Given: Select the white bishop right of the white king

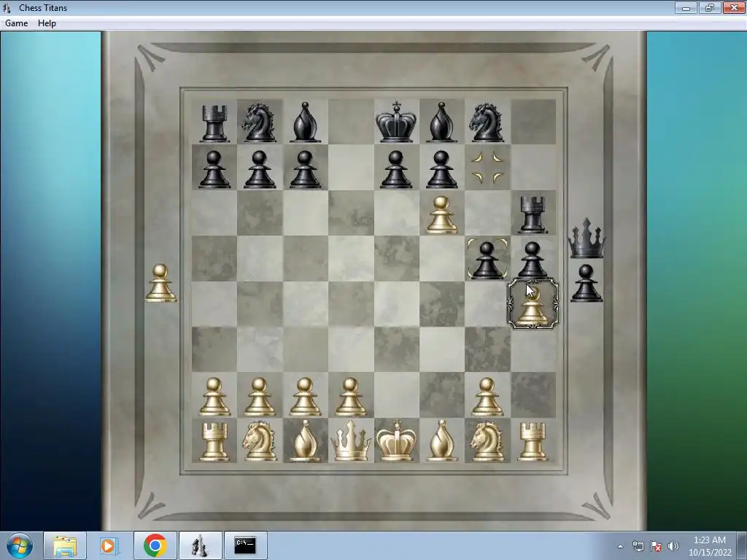Looking at the screenshot, I should 441,441.
